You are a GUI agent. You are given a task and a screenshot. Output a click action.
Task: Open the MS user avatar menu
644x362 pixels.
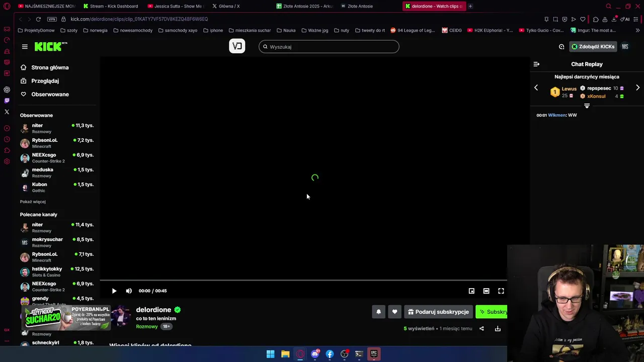tap(625, 47)
